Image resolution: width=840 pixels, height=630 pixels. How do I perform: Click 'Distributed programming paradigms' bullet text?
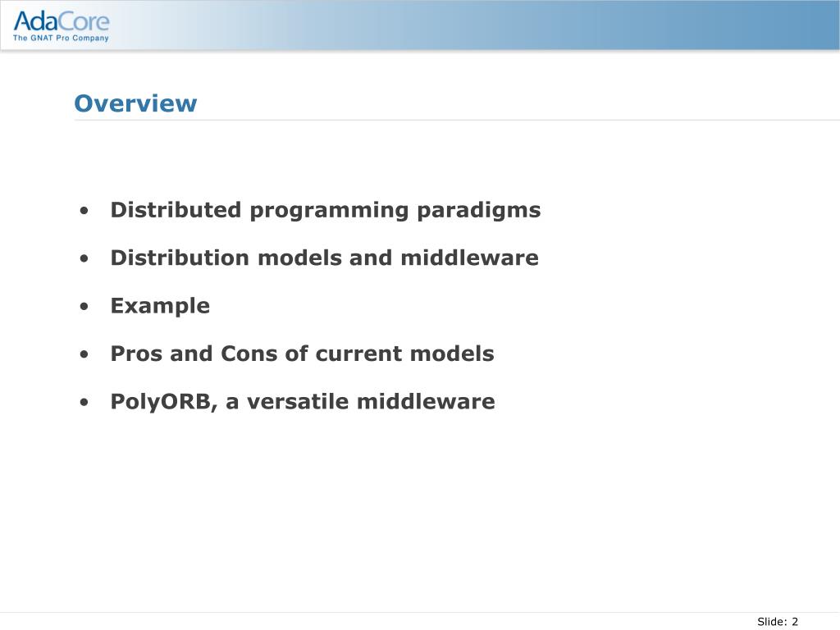tap(325, 211)
